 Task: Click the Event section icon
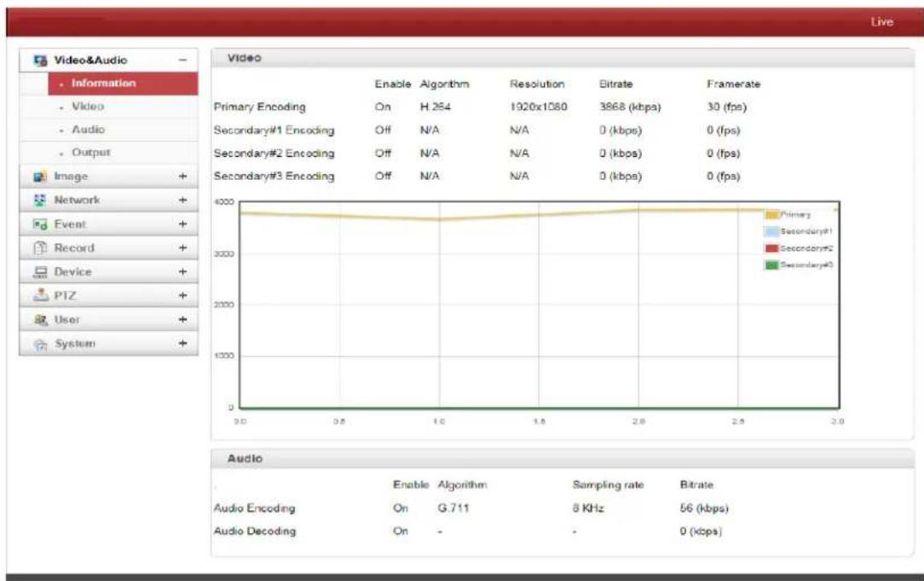coord(40,224)
